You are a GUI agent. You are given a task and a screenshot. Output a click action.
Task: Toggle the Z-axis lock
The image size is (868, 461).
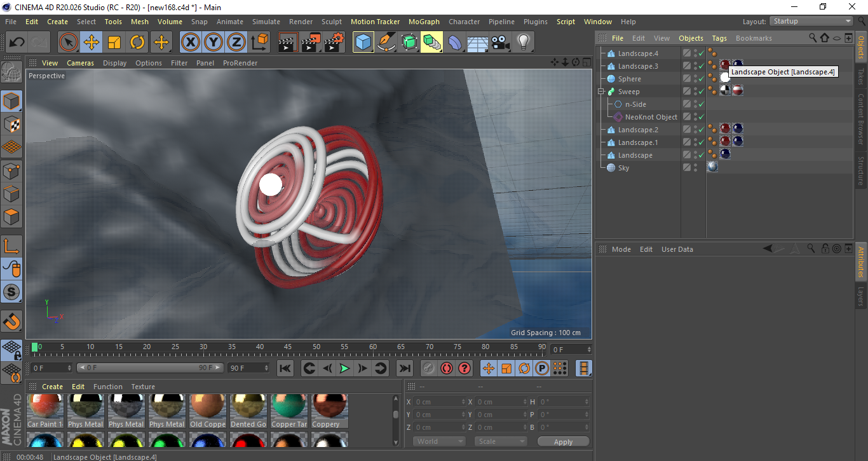(x=236, y=43)
